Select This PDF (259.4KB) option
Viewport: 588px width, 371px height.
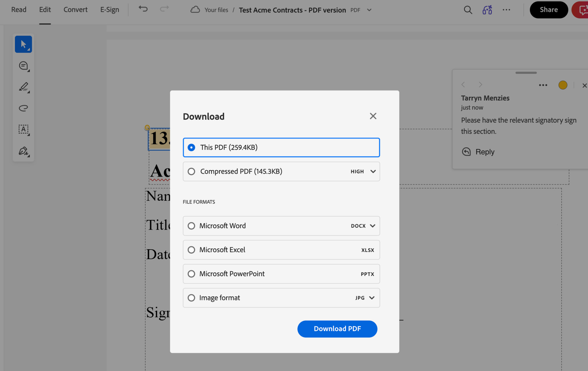coord(281,147)
